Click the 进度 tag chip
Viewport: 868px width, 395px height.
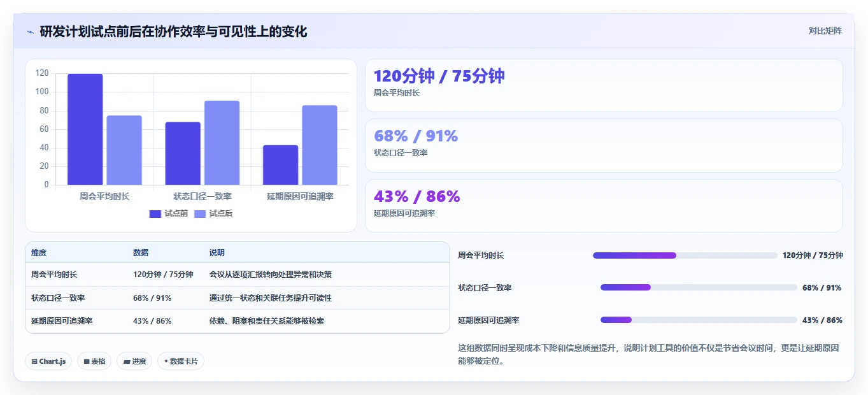point(134,361)
